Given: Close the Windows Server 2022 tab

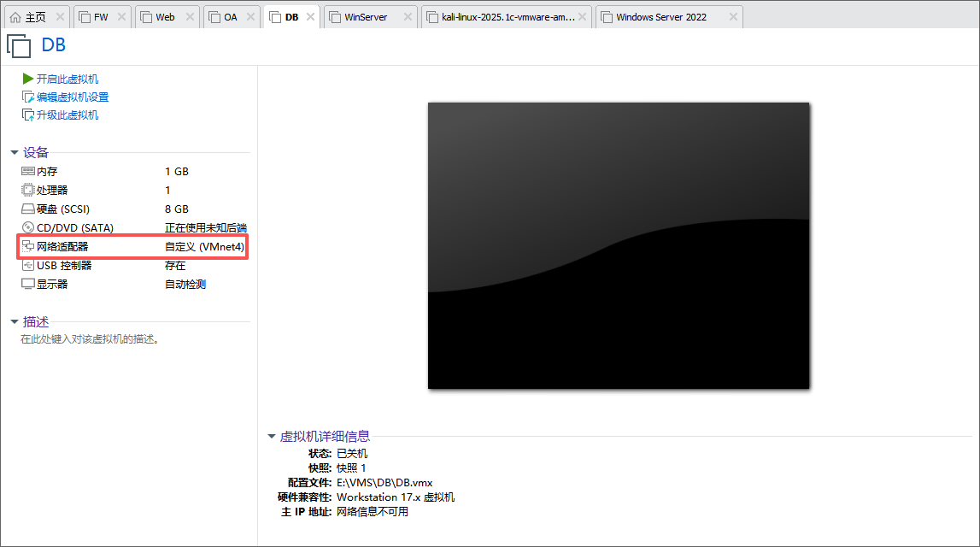Looking at the screenshot, I should pyautogui.click(x=734, y=17).
